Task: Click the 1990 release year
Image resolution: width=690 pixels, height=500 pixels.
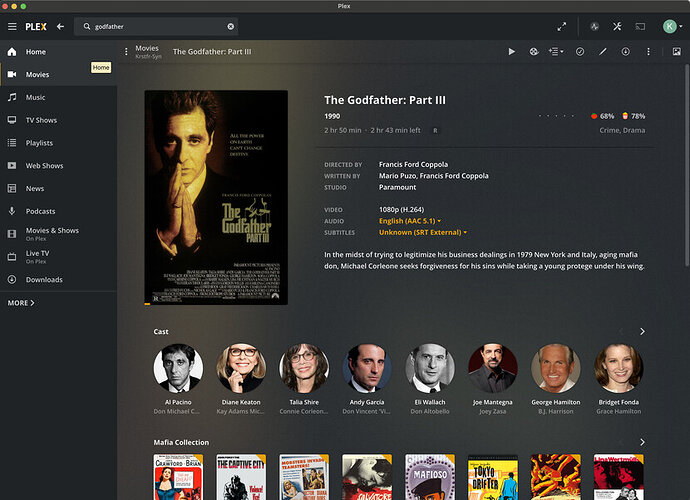Action: (332, 116)
